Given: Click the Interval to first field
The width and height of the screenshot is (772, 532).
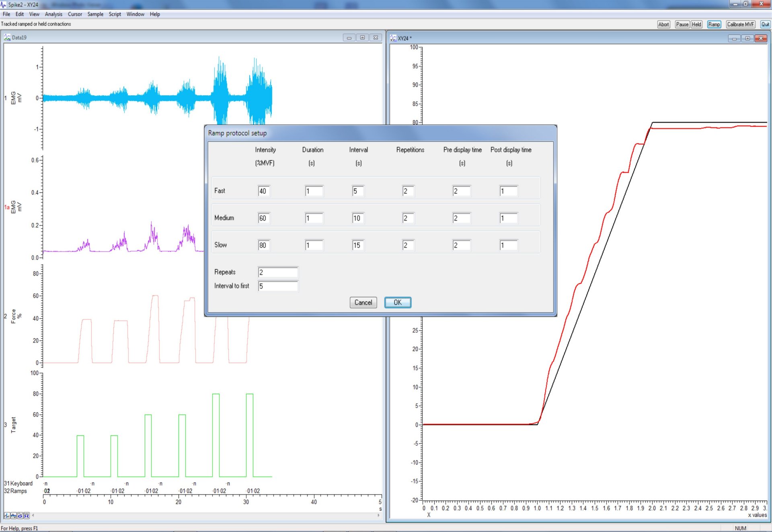Looking at the screenshot, I should [278, 286].
